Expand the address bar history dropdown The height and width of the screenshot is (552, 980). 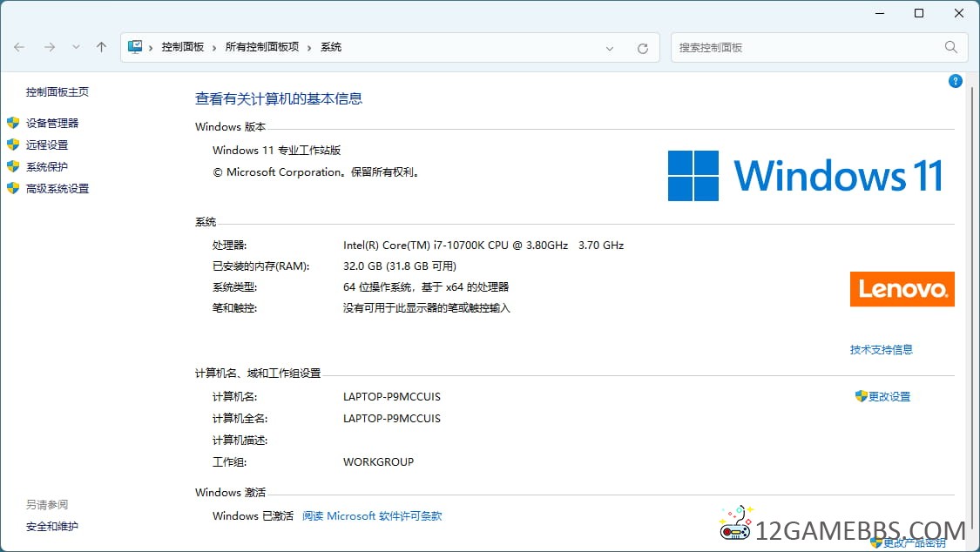point(610,49)
